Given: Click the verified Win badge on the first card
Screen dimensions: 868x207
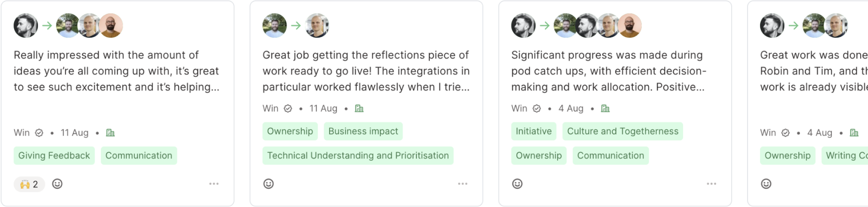Looking at the screenshot, I should pyautogui.click(x=39, y=133).
